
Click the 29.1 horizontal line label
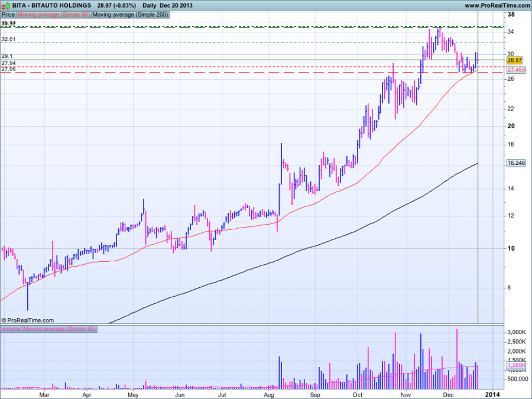[7, 56]
